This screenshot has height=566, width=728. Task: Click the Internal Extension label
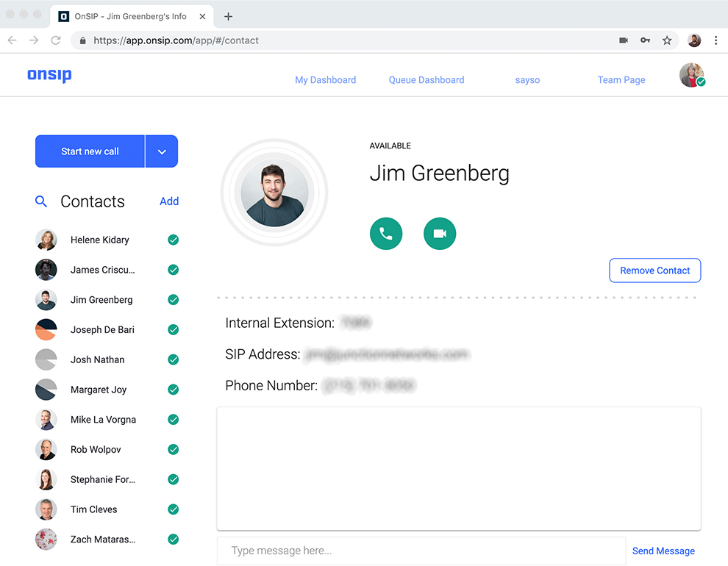point(279,323)
